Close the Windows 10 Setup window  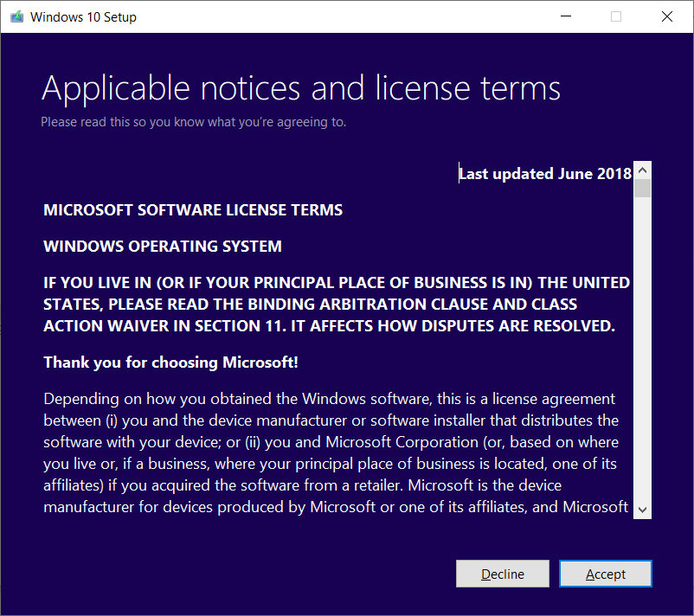coord(667,16)
